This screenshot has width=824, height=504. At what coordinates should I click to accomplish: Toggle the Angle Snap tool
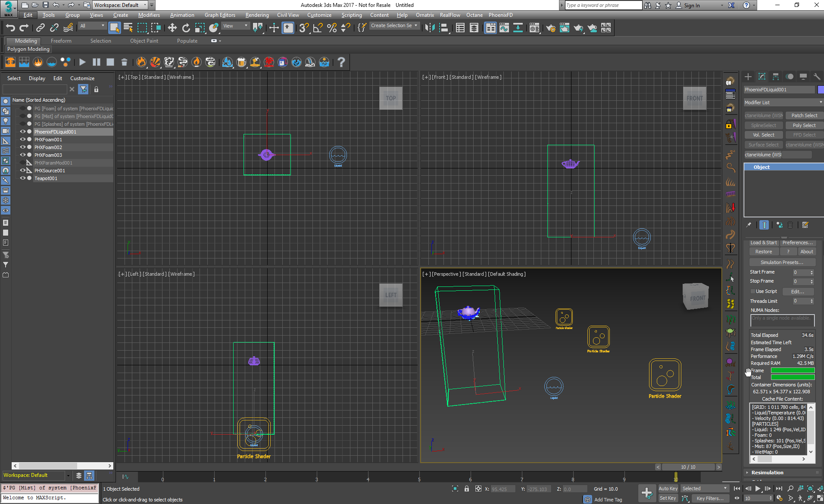tap(318, 28)
